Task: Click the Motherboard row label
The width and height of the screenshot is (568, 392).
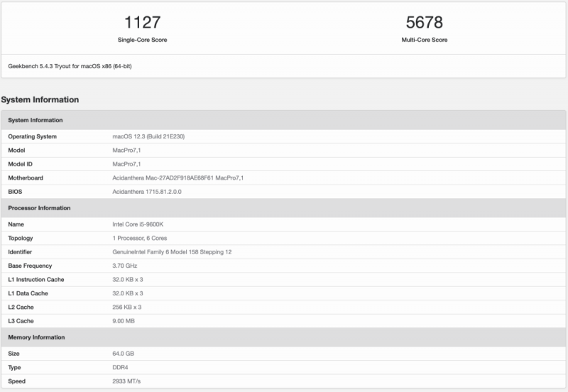Action: click(26, 178)
